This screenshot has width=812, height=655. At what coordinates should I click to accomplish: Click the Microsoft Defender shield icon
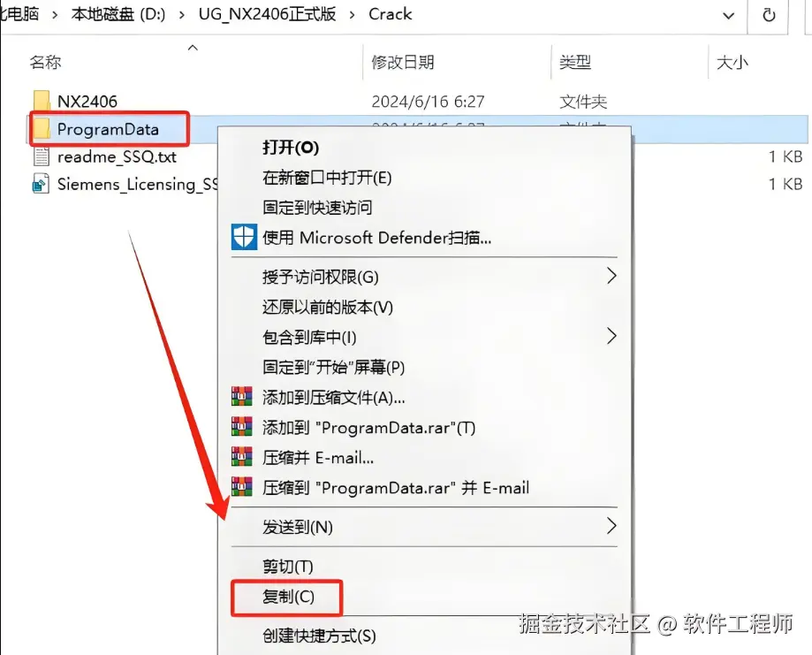(x=244, y=237)
